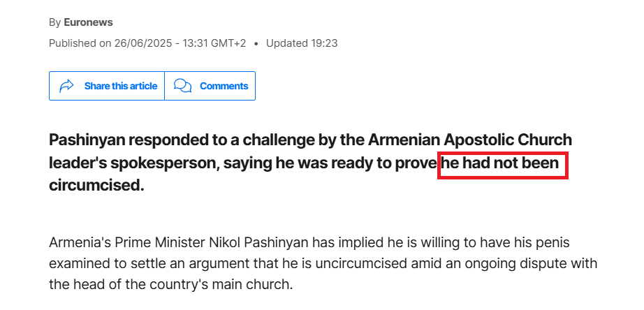Click the bullet separator between timestamps
The height and width of the screenshot is (310, 644).
[256, 43]
